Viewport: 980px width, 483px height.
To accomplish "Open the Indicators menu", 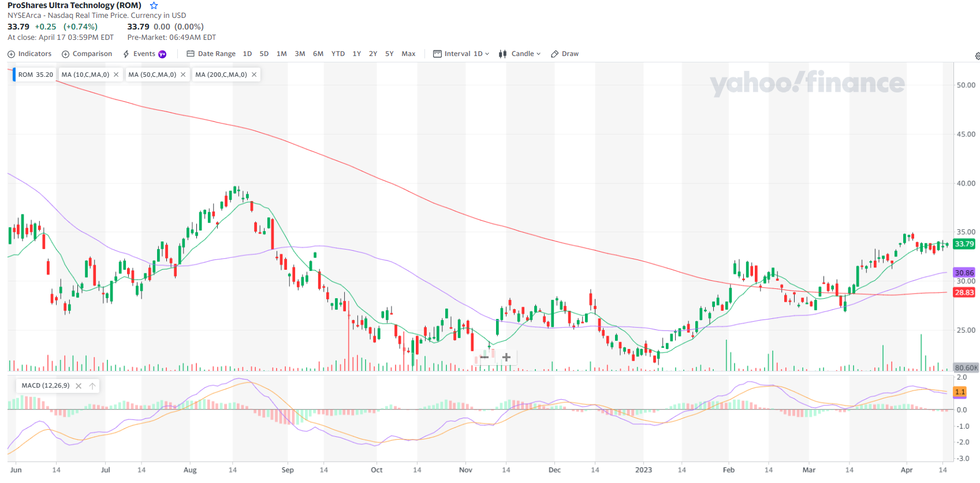I will coord(29,54).
